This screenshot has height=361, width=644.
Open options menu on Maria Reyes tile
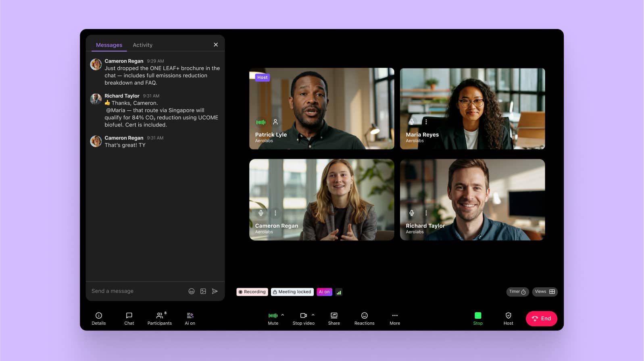[x=426, y=122]
